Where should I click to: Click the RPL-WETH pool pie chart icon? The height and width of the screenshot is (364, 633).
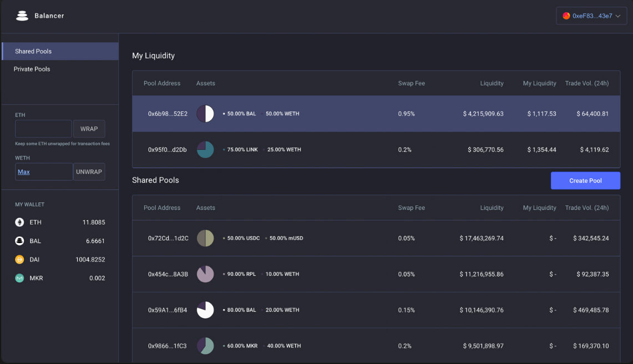[205, 274]
